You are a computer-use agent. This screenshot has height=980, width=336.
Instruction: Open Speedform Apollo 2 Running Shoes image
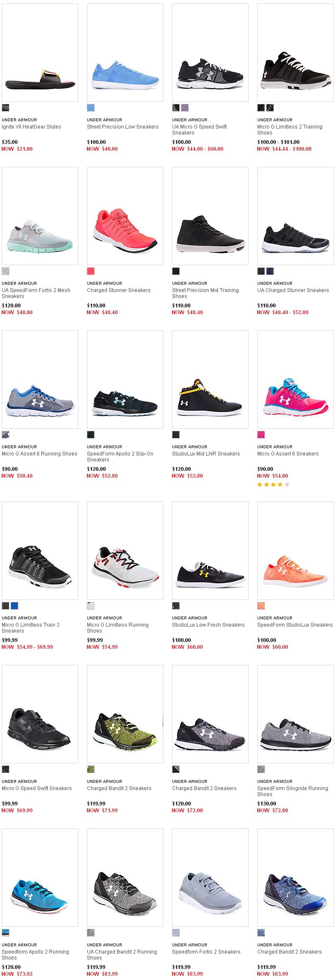[40, 877]
